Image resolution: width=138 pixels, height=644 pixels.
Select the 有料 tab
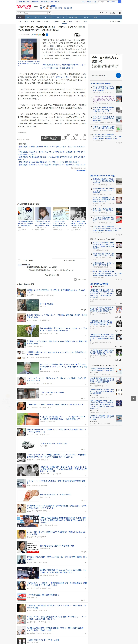pyautogui.click(x=95, y=17)
